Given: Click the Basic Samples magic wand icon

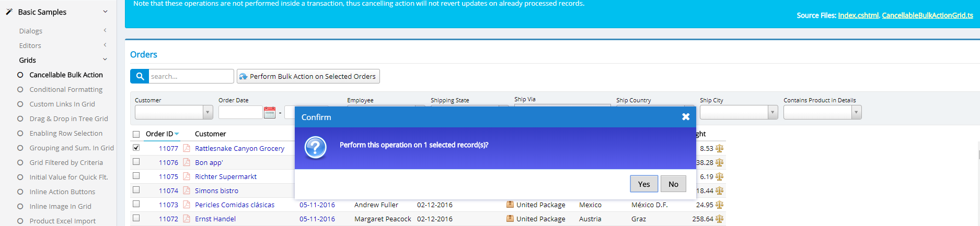Looking at the screenshot, I should (x=9, y=11).
